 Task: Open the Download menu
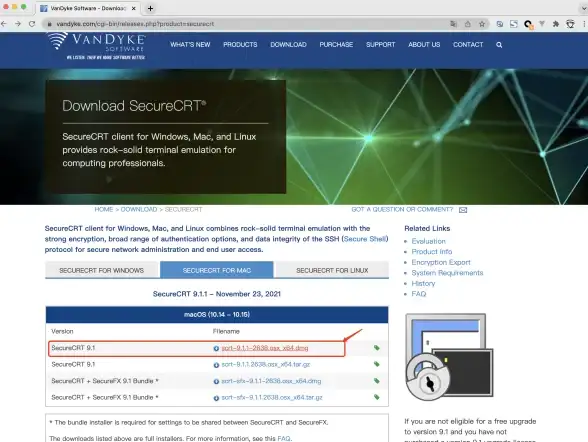point(288,45)
